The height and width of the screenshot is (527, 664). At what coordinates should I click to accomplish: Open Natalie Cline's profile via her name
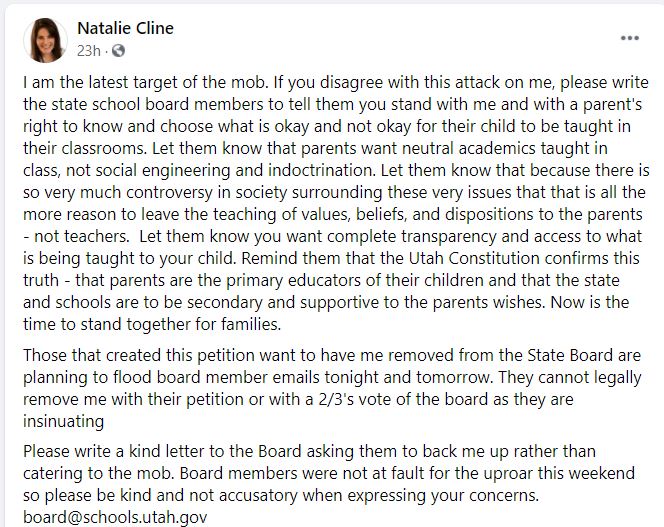click(125, 28)
